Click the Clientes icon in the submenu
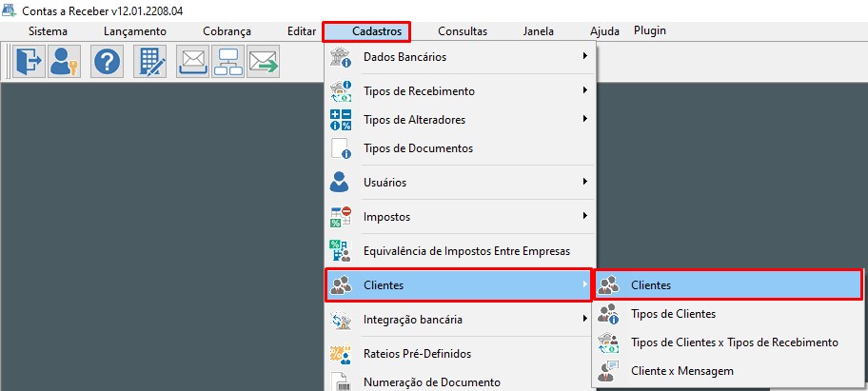This screenshot has height=391, width=868. [x=608, y=285]
